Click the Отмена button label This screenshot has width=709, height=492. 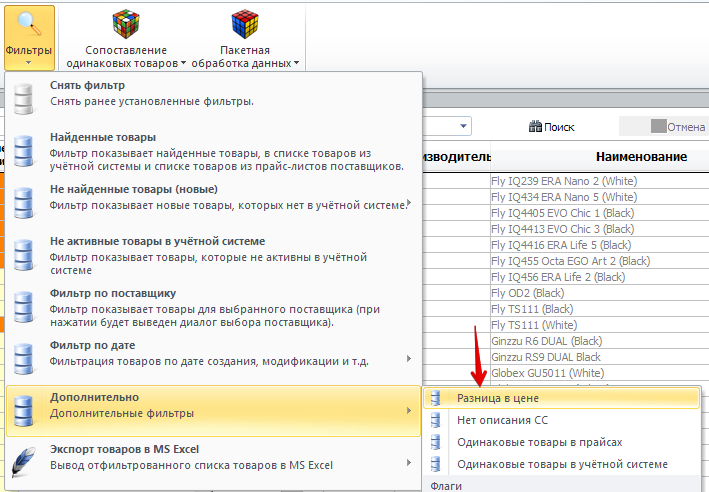686,127
